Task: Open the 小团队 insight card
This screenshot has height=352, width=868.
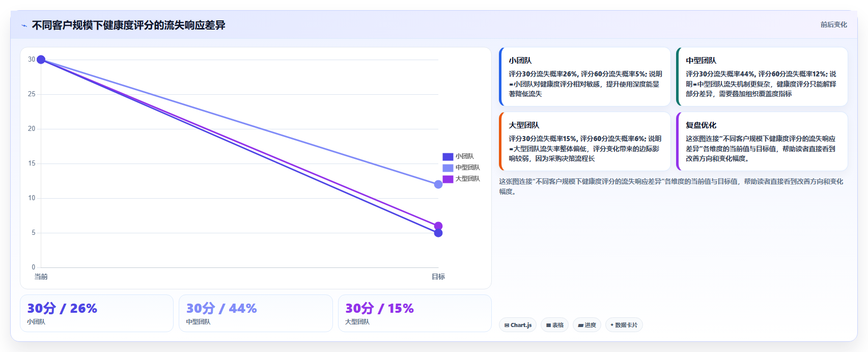Action: [584, 77]
